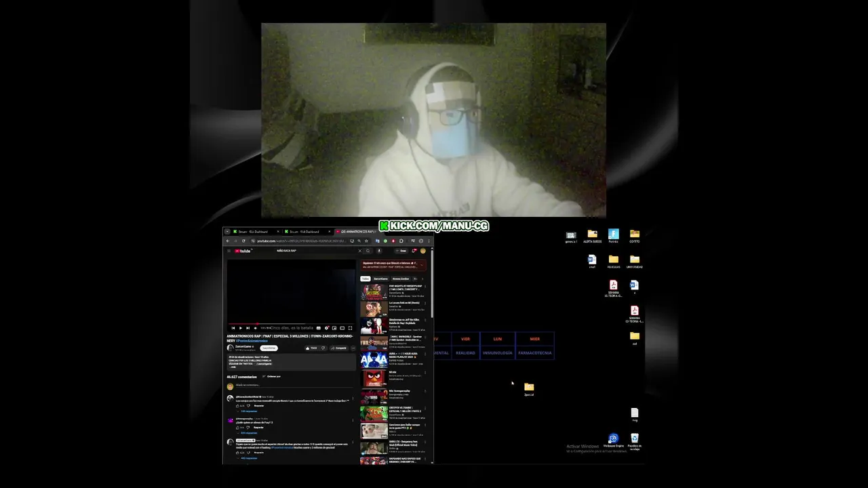This screenshot has width=868, height=488.
Task: Open the Chrome three-dot menu
Action: coord(429,241)
